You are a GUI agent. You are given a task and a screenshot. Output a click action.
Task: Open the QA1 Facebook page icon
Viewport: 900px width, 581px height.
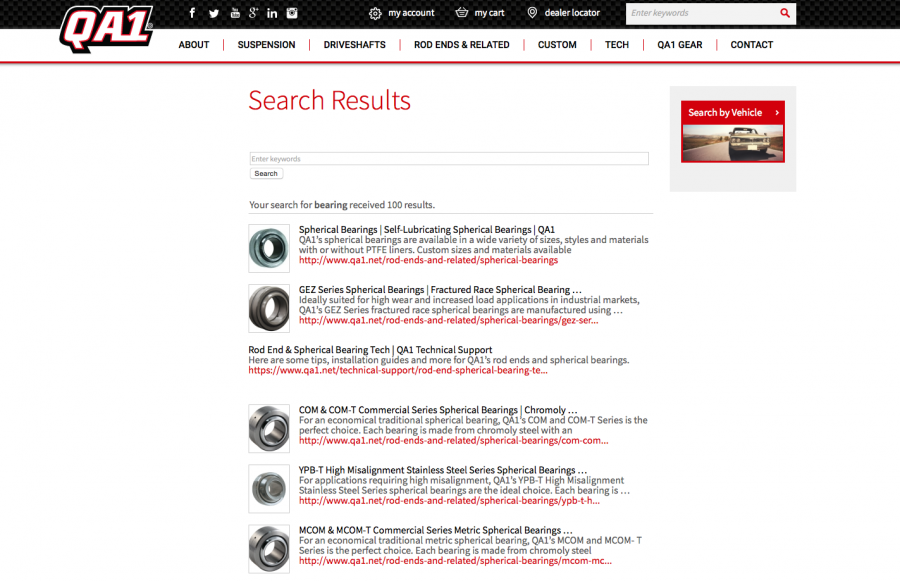(x=192, y=13)
